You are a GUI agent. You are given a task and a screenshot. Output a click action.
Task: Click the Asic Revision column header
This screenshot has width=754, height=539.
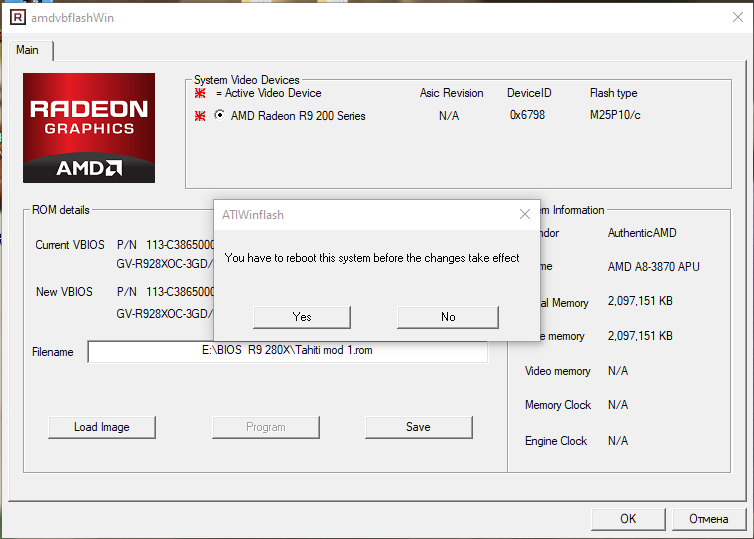(x=452, y=93)
